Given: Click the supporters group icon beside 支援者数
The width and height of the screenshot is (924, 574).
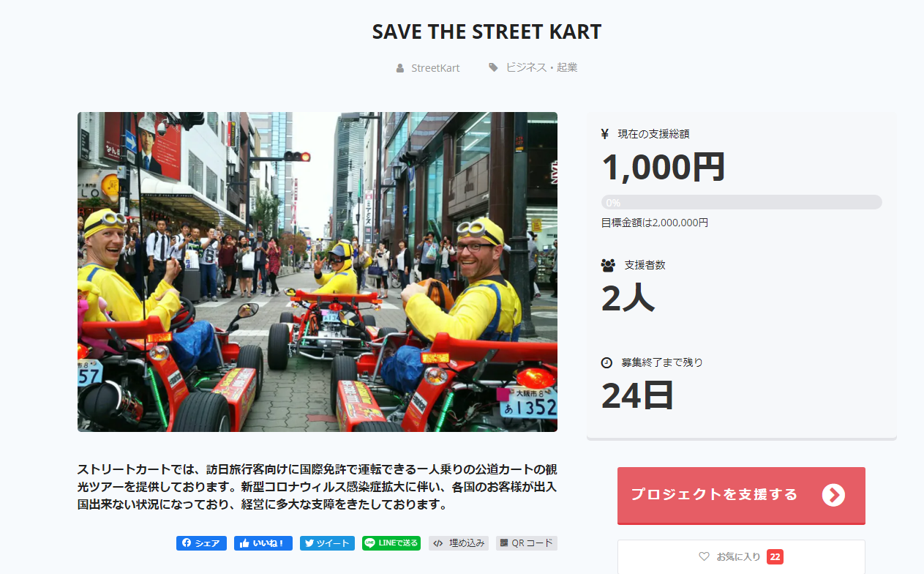Looking at the screenshot, I should point(607,265).
